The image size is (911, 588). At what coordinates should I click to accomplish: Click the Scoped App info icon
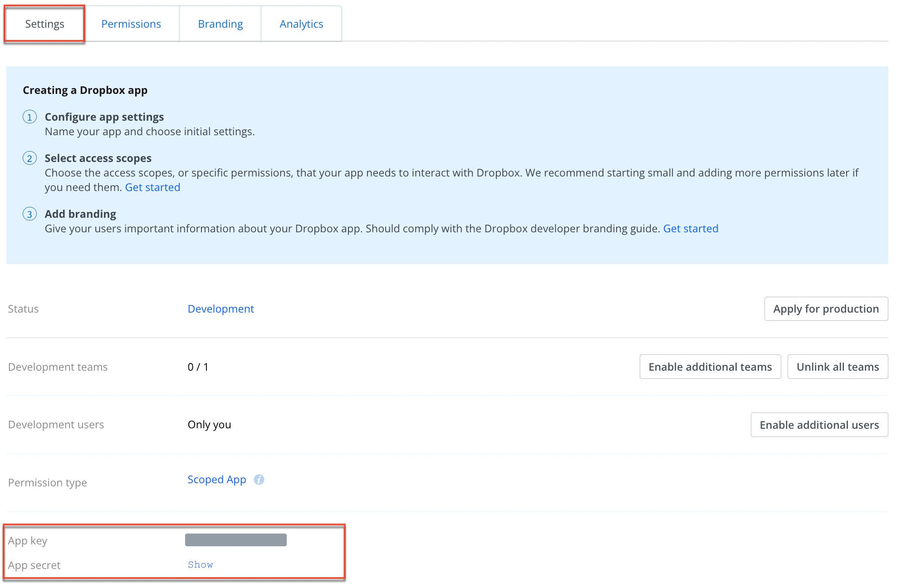259,480
